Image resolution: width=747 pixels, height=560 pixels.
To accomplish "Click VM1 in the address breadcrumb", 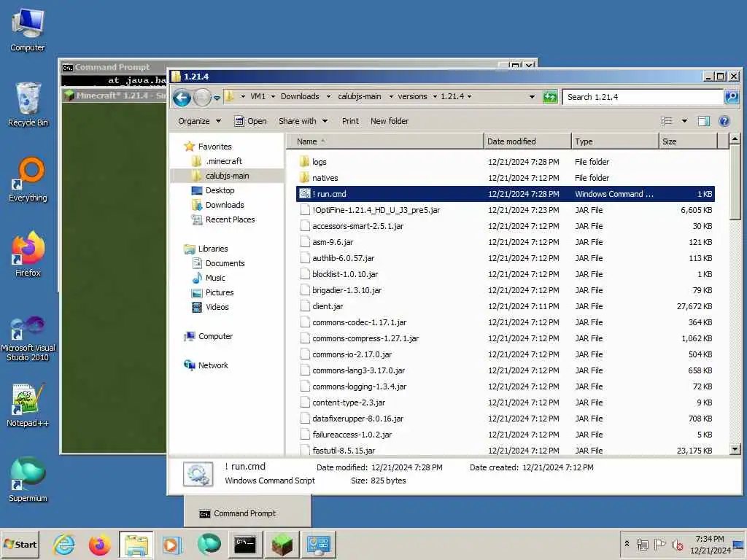I will coord(258,96).
